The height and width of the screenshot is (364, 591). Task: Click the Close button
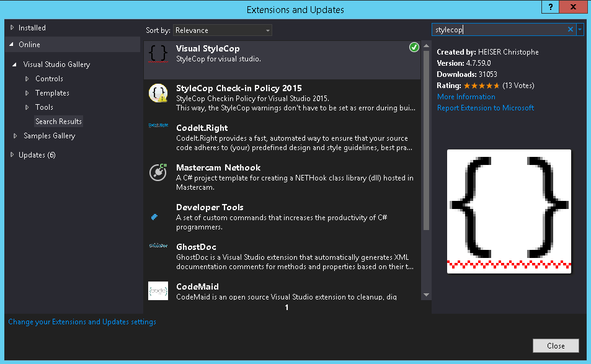click(556, 345)
